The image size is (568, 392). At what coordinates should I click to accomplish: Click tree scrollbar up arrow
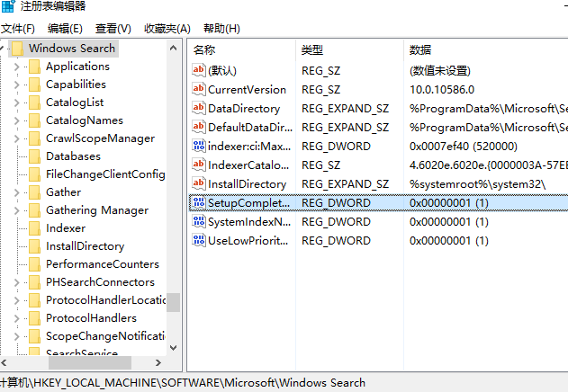pos(173,48)
